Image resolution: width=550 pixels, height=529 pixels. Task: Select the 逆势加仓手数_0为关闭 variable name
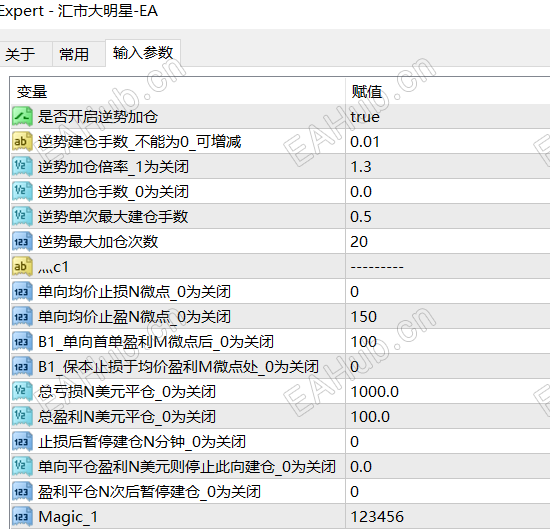113,192
